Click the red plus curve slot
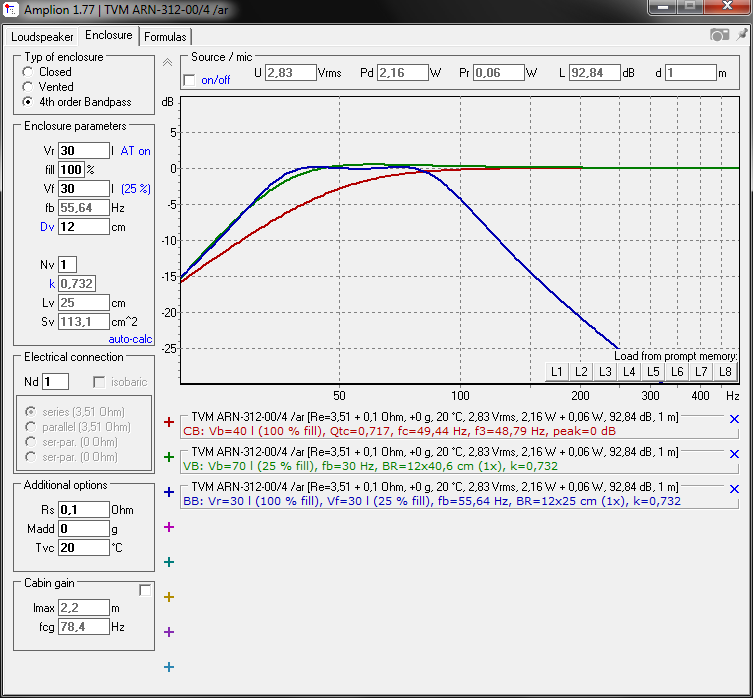Viewport: 753px width, 698px height. click(x=169, y=422)
